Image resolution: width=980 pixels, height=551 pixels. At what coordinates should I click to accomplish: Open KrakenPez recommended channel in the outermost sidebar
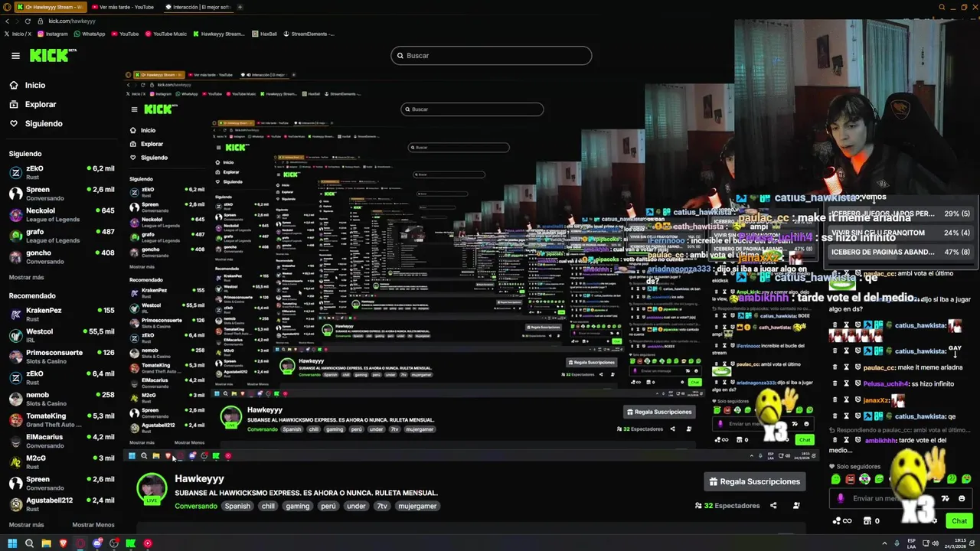tap(61, 314)
